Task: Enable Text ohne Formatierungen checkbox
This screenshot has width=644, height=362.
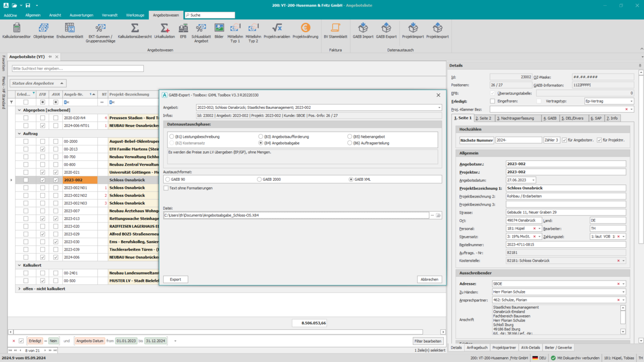Action: (x=166, y=188)
